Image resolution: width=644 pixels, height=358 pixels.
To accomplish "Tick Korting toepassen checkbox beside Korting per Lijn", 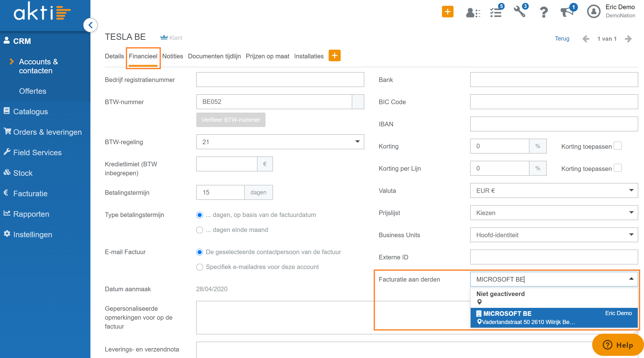I will click(x=617, y=168).
